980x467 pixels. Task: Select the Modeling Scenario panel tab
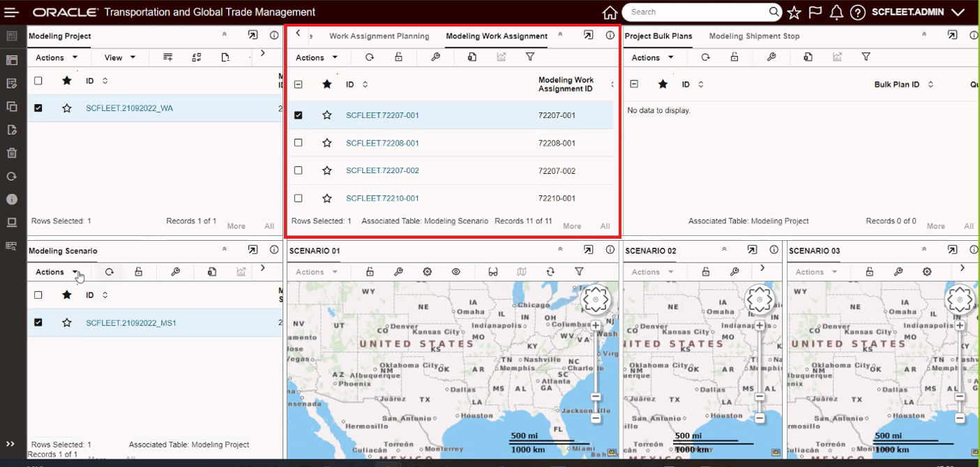coord(63,251)
